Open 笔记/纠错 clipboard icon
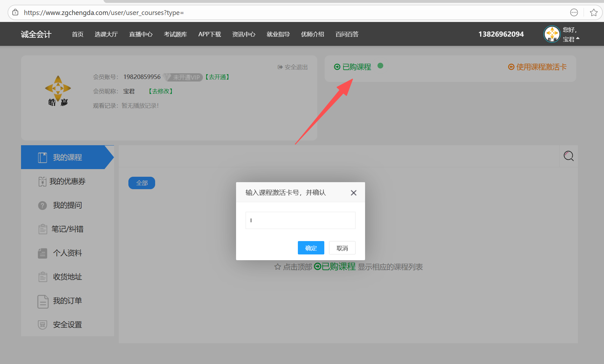 pyautogui.click(x=43, y=229)
